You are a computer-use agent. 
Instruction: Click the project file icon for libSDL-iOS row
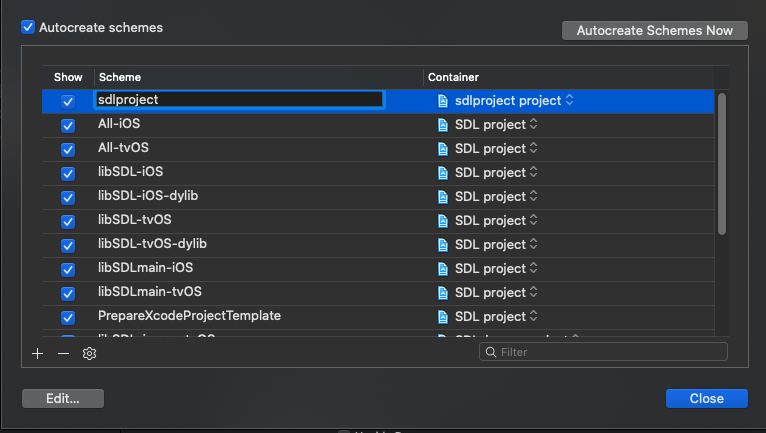pyautogui.click(x=443, y=173)
